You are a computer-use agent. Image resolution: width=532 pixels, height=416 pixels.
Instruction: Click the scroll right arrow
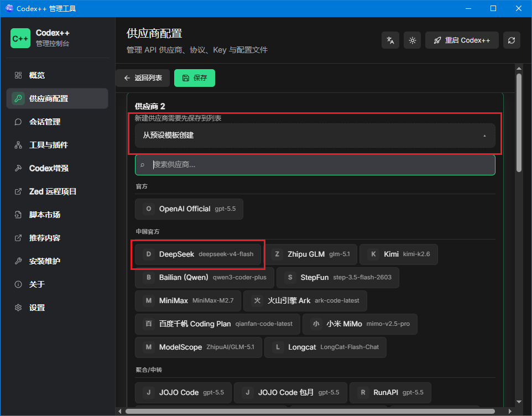pos(510,411)
